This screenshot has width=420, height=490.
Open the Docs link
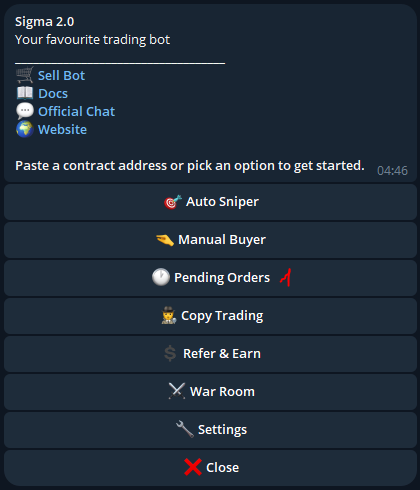pos(53,93)
